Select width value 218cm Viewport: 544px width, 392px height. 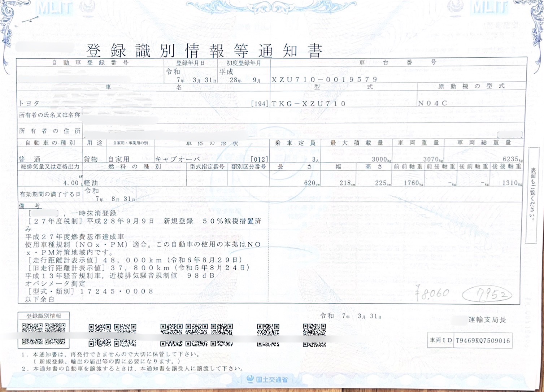[x=347, y=183]
